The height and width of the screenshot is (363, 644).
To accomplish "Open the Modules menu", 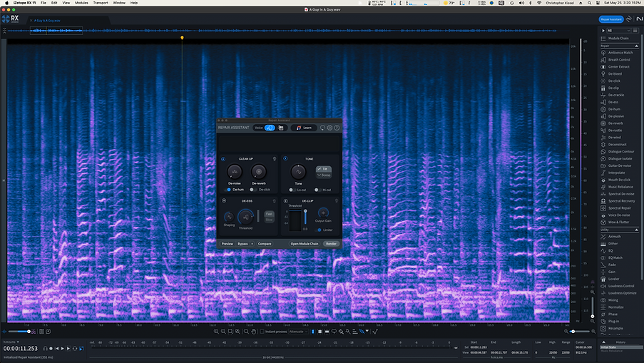I will pos(81,3).
